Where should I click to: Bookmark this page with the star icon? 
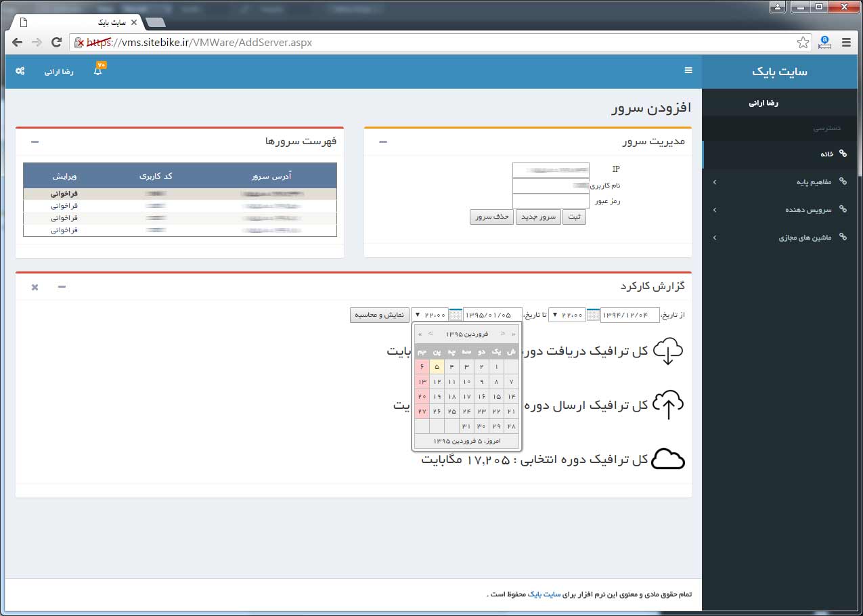coord(803,42)
